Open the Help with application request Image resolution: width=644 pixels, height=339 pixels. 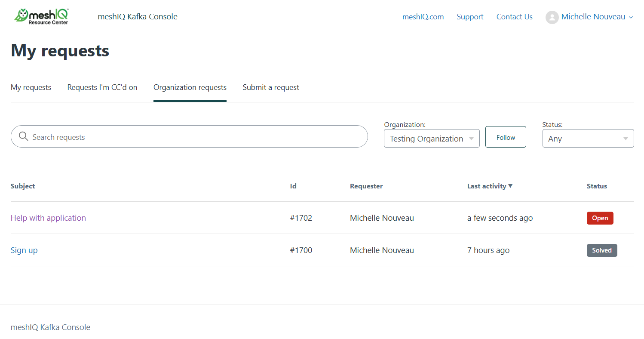pyautogui.click(x=48, y=218)
